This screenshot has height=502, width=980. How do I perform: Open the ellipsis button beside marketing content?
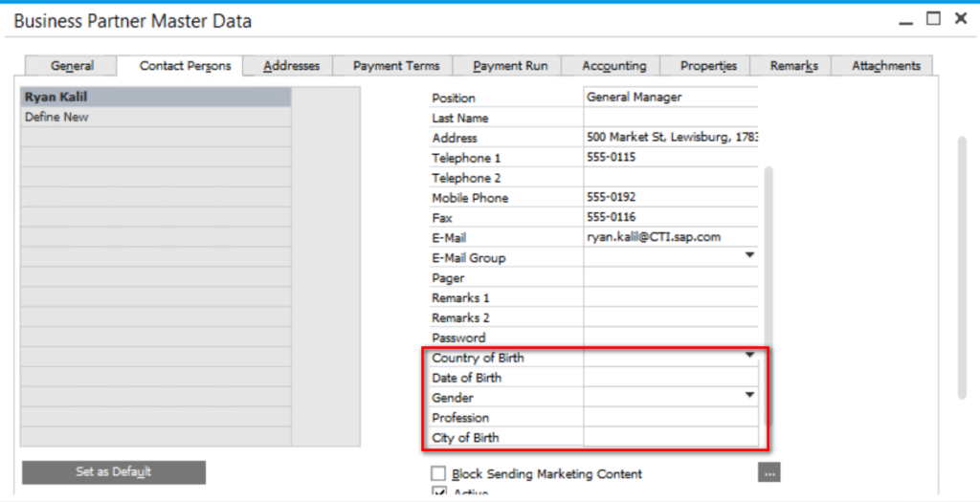(x=769, y=472)
